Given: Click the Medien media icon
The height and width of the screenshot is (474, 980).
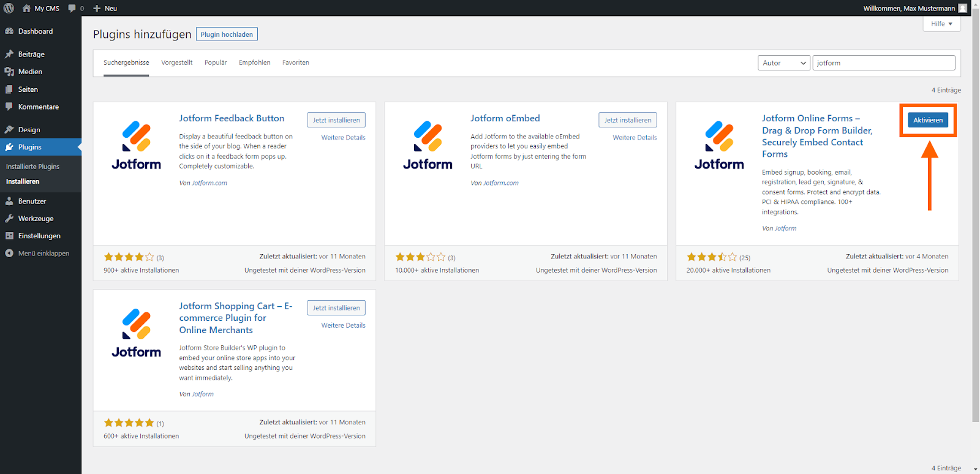Looking at the screenshot, I should [9, 72].
